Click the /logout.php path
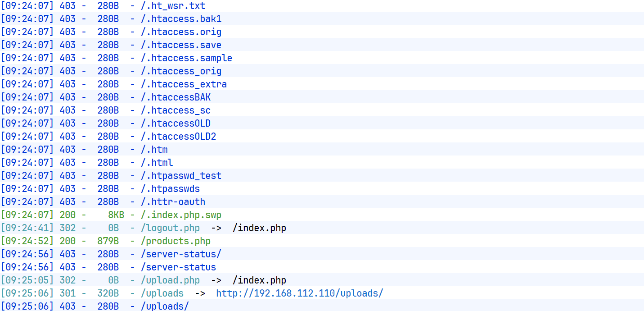Screen dimensions: 644x311 (170, 228)
